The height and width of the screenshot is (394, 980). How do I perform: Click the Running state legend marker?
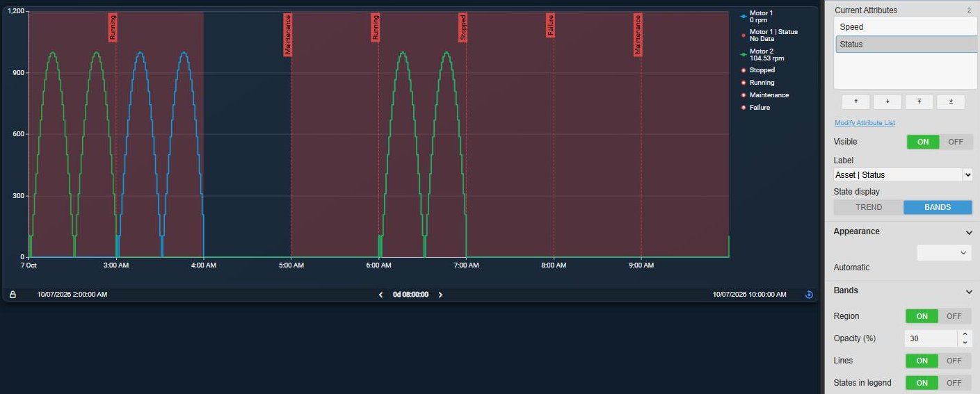pyautogui.click(x=744, y=83)
